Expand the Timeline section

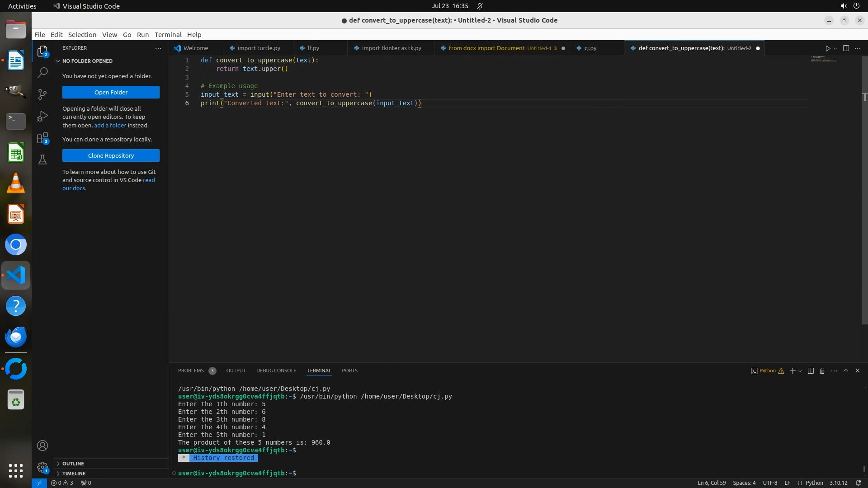click(x=74, y=474)
